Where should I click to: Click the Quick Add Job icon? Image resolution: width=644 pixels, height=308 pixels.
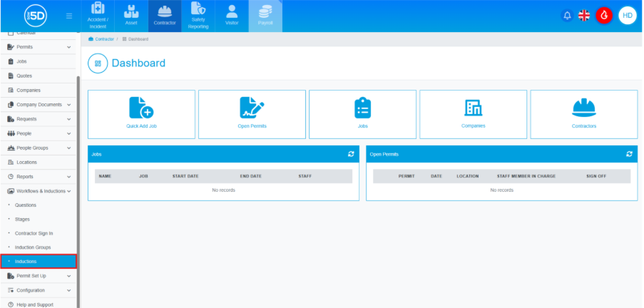[x=141, y=108]
